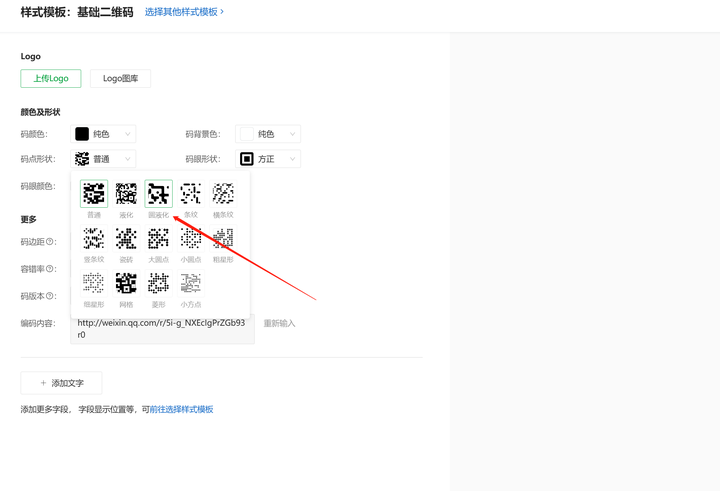Click the 样式模板：基础二维码 heading

77,12
